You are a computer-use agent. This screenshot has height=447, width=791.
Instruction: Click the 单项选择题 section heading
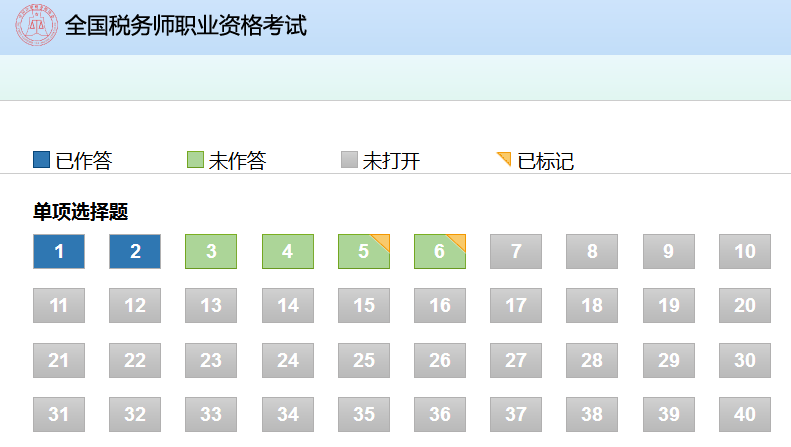[x=80, y=212]
